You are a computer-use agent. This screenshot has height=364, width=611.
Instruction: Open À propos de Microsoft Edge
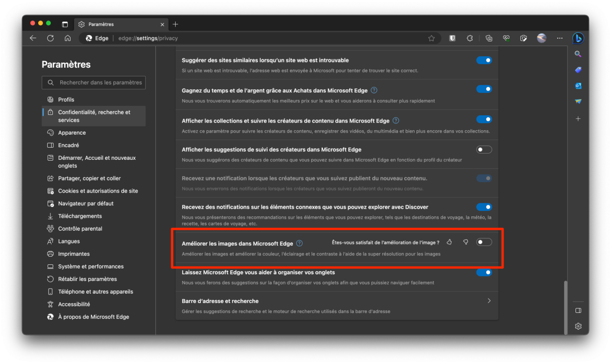click(93, 316)
